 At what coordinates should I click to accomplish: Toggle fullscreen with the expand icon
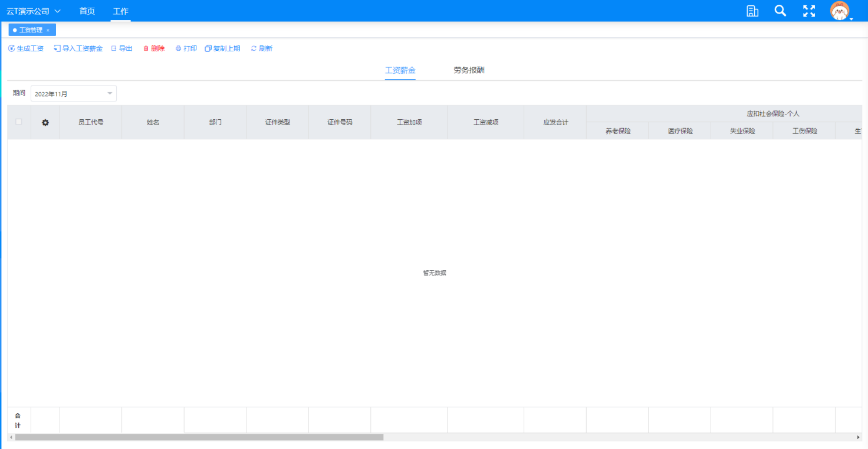tap(809, 11)
